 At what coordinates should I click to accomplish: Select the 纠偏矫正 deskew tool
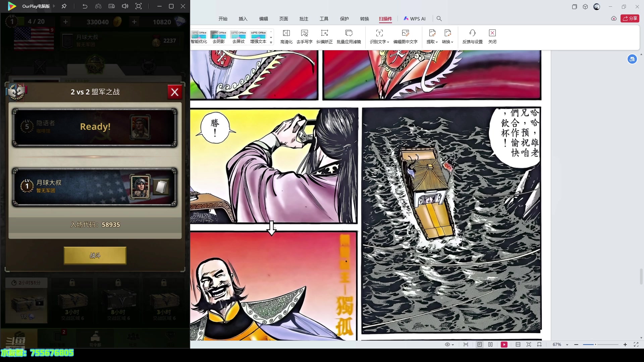pos(325,37)
